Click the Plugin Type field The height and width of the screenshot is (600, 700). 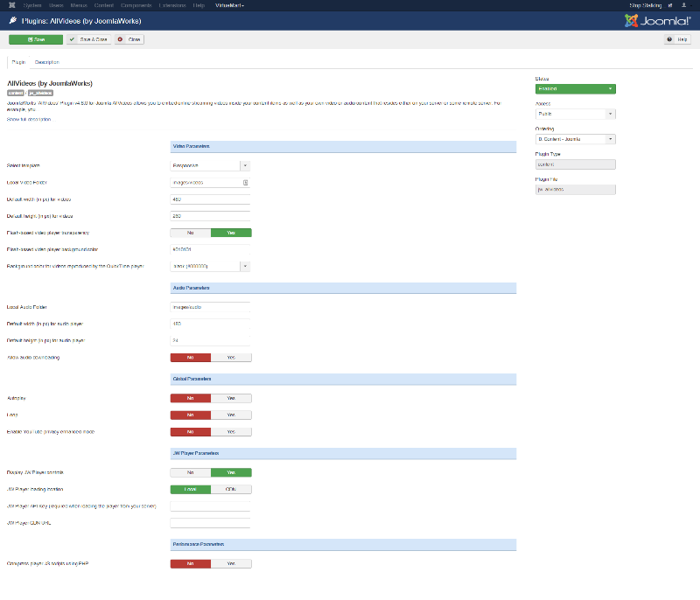(576, 164)
